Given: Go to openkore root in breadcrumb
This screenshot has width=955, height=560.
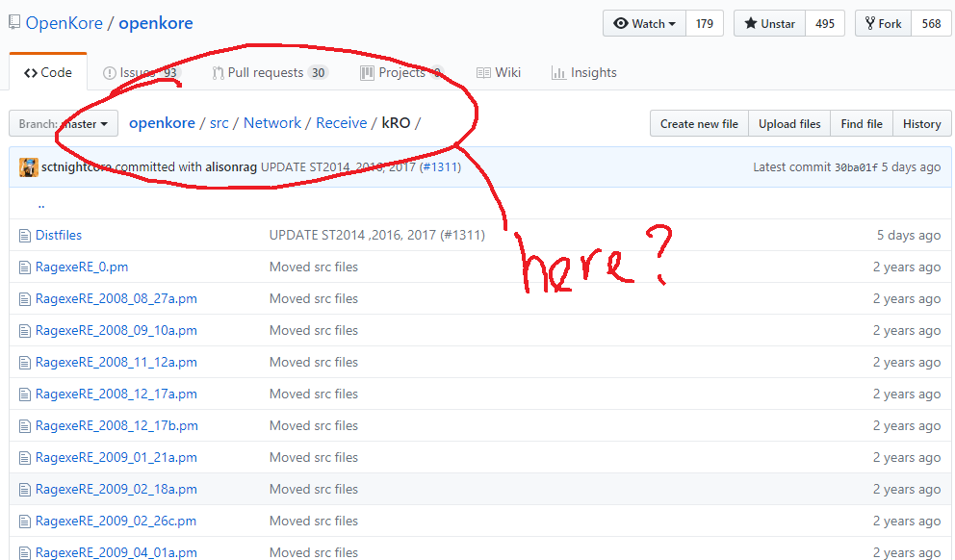Looking at the screenshot, I should pyautogui.click(x=162, y=123).
